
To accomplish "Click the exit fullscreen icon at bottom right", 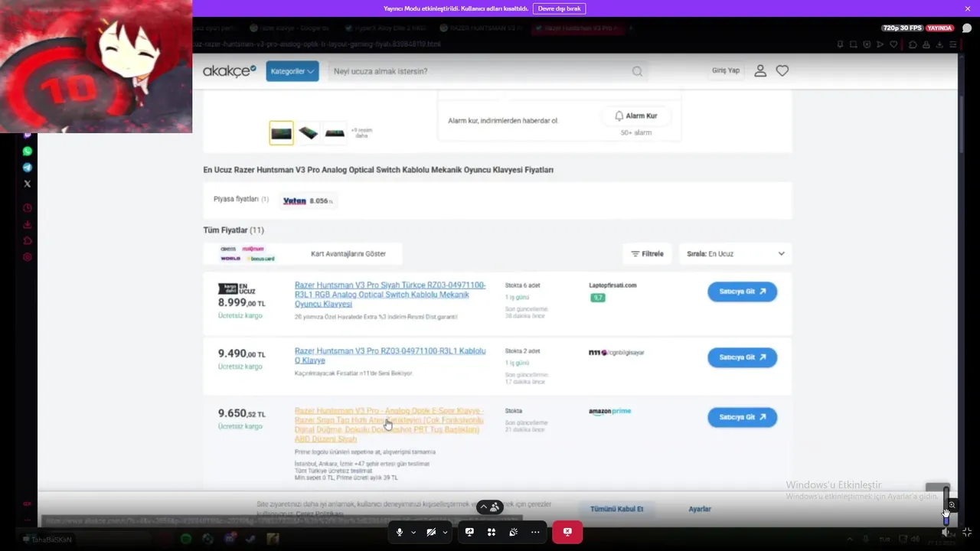I will click(x=966, y=531).
